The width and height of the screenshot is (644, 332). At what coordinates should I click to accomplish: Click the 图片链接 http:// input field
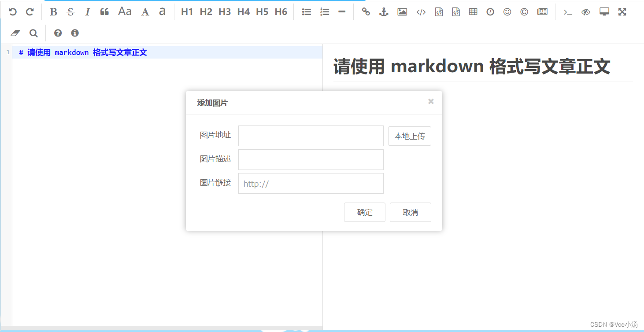311,183
